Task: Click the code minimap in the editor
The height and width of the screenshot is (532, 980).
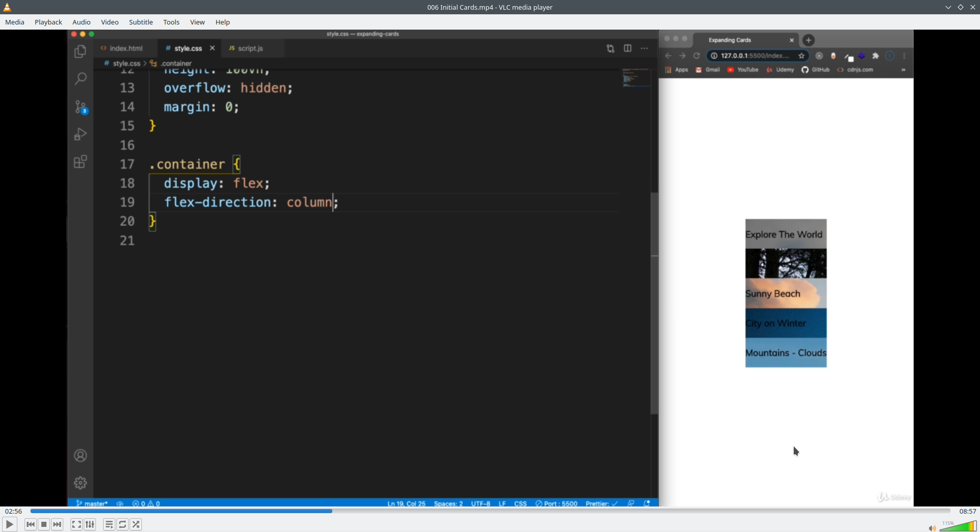Action: [636, 78]
